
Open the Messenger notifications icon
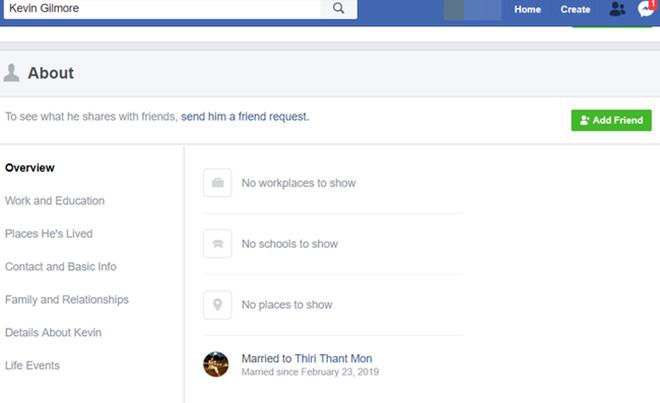coord(646,9)
